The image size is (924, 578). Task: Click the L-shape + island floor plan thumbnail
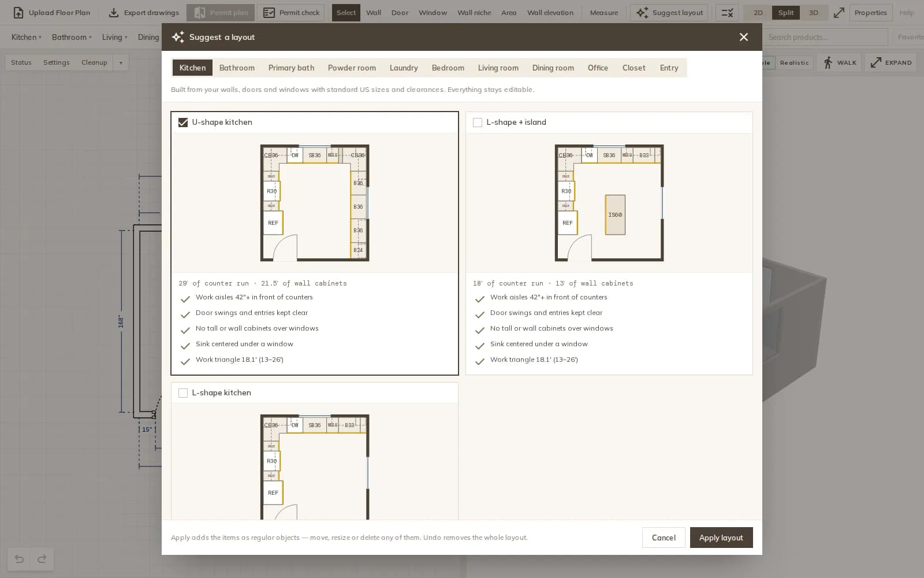click(x=609, y=203)
